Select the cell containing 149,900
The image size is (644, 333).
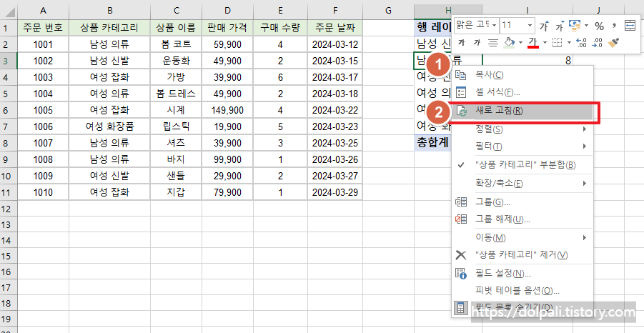[227, 110]
